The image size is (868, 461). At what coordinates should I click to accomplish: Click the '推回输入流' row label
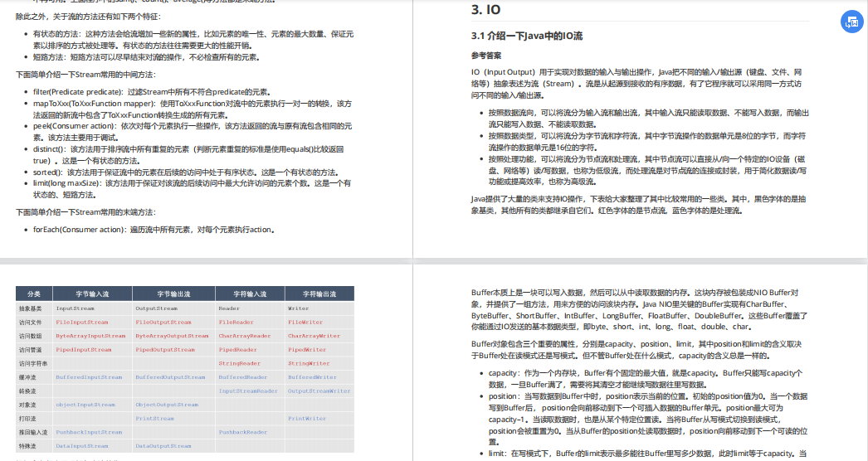click(x=33, y=433)
